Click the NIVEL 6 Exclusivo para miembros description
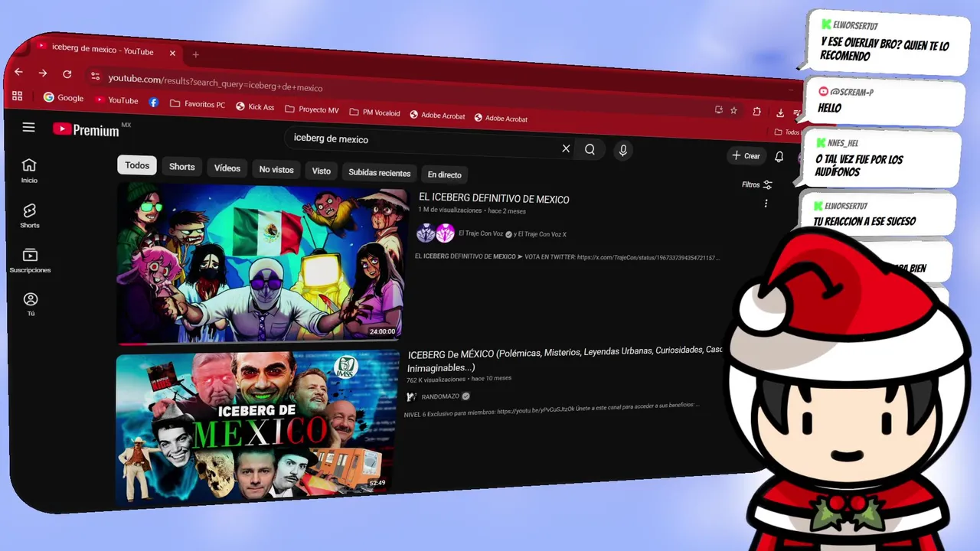The height and width of the screenshot is (551, 980). [x=551, y=409]
